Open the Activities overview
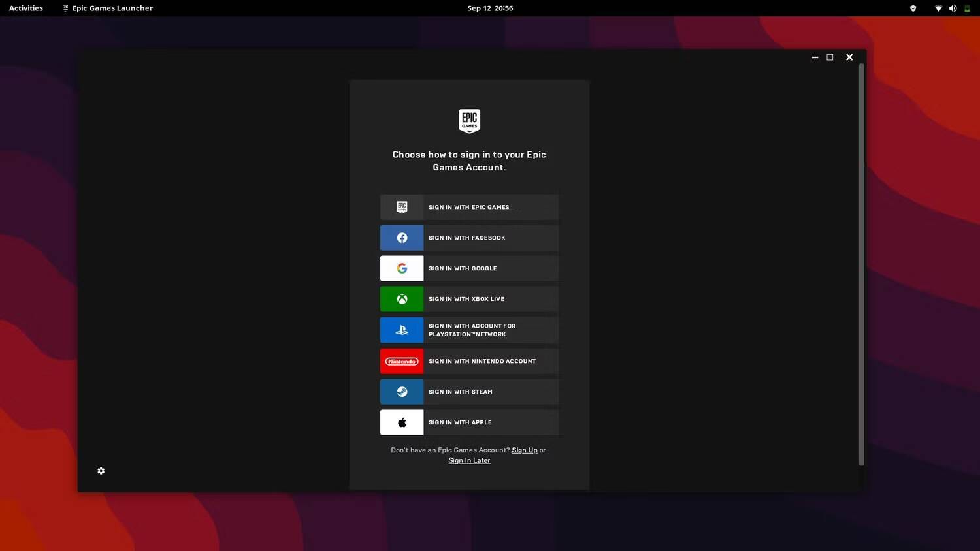 tap(25, 8)
